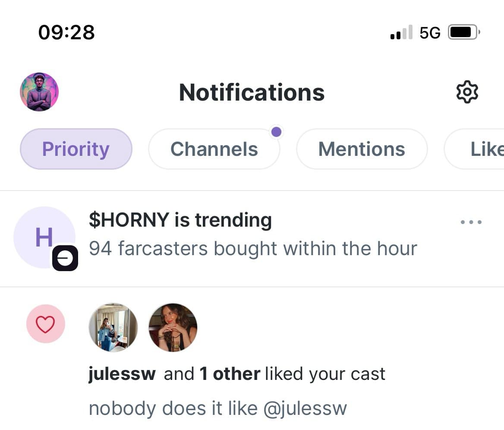
Task: Open the second liker's profile picture
Action: [x=173, y=327]
